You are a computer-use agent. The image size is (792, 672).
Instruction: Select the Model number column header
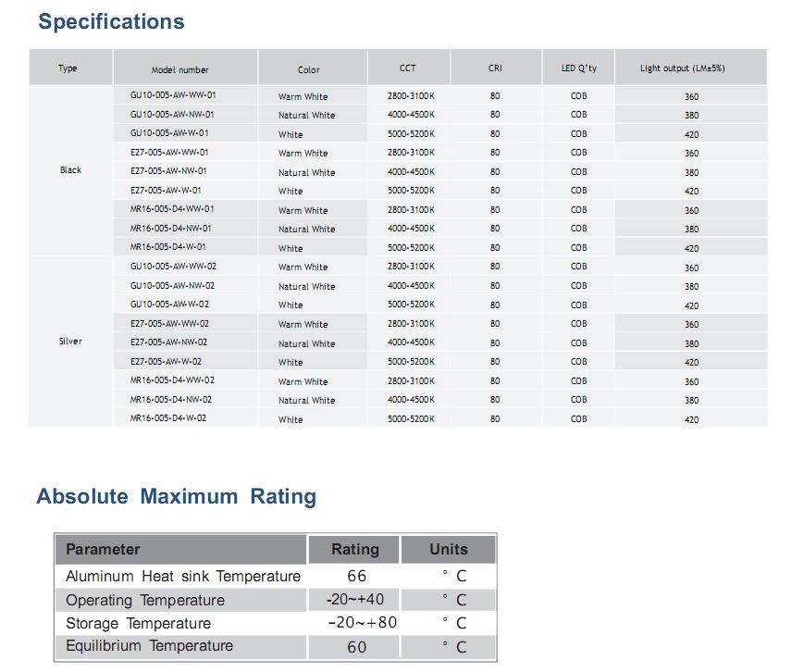point(180,69)
